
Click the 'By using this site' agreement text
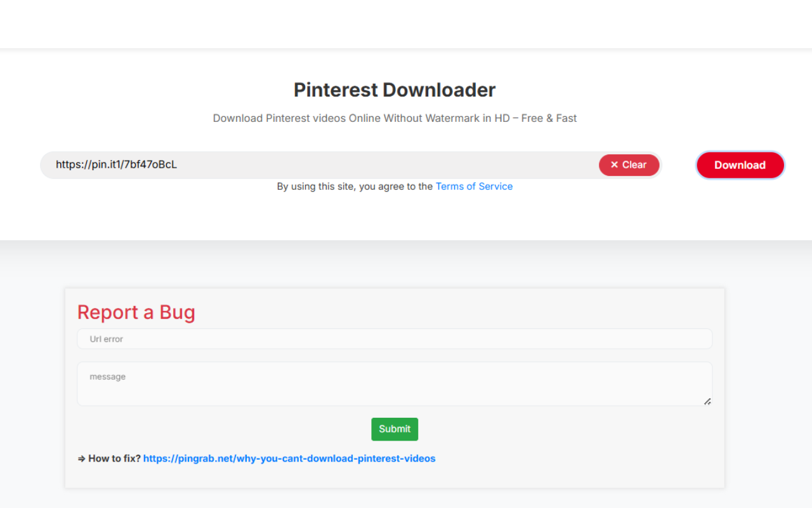pos(355,186)
